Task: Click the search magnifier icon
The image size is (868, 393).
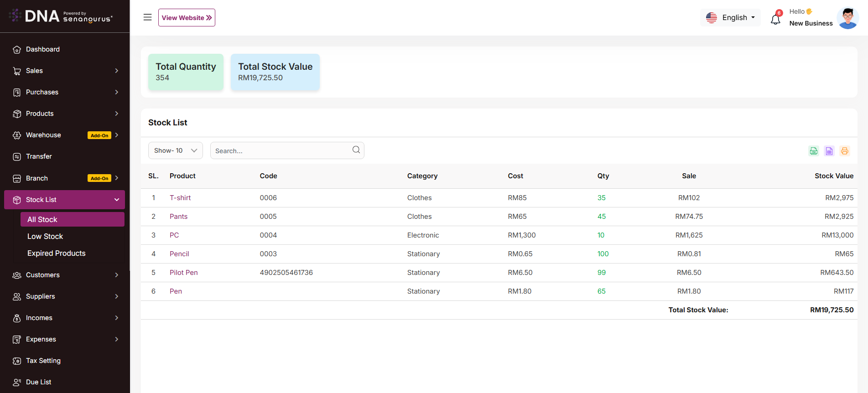Action: pos(356,150)
